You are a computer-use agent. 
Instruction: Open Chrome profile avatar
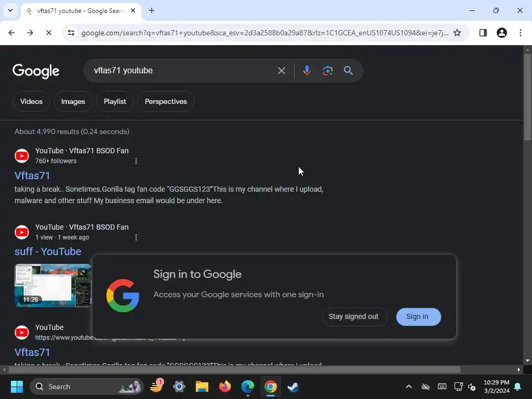pyautogui.click(x=501, y=33)
